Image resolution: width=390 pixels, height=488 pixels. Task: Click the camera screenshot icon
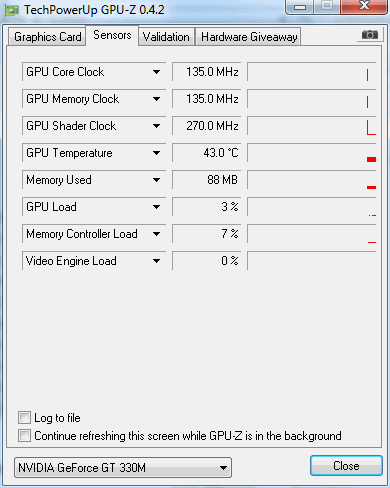click(370, 35)
